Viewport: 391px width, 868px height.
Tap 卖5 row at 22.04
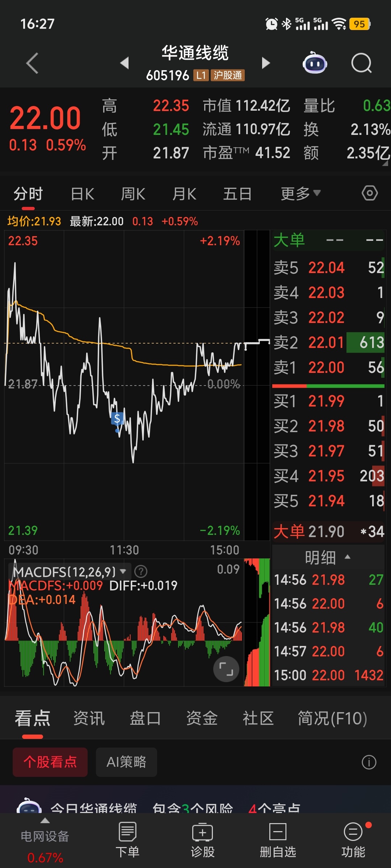tap(328, 268)
